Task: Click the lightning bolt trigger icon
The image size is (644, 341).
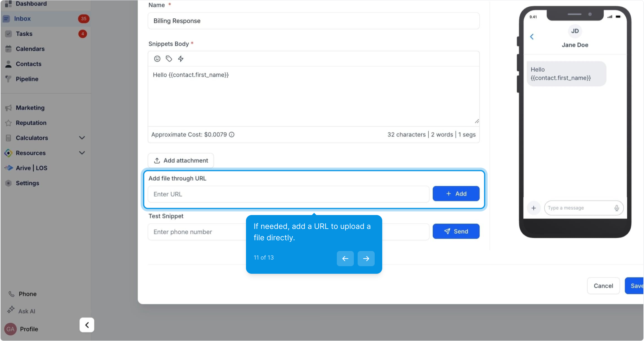Action: pyautogui.click(x=181, y=59)
